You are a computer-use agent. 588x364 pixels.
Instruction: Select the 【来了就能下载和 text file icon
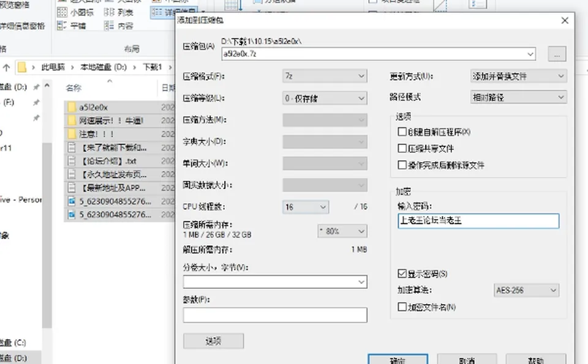point(72,147)
